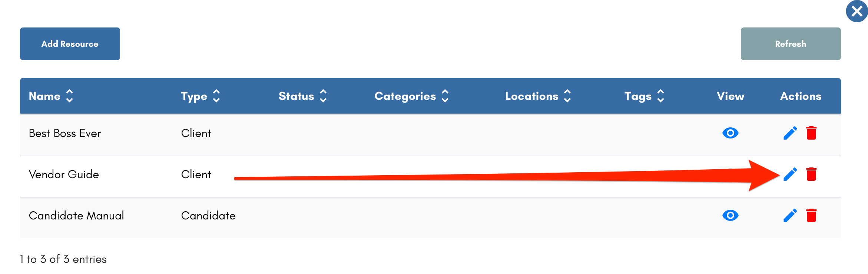Refresh the resource list
This screenshot has width=868, height=274.
[x=791, y=44]
